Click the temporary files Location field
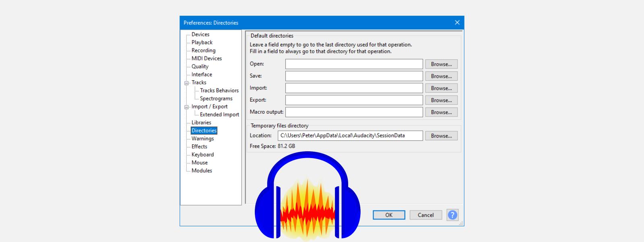644x242 pixels. (350, 136)
